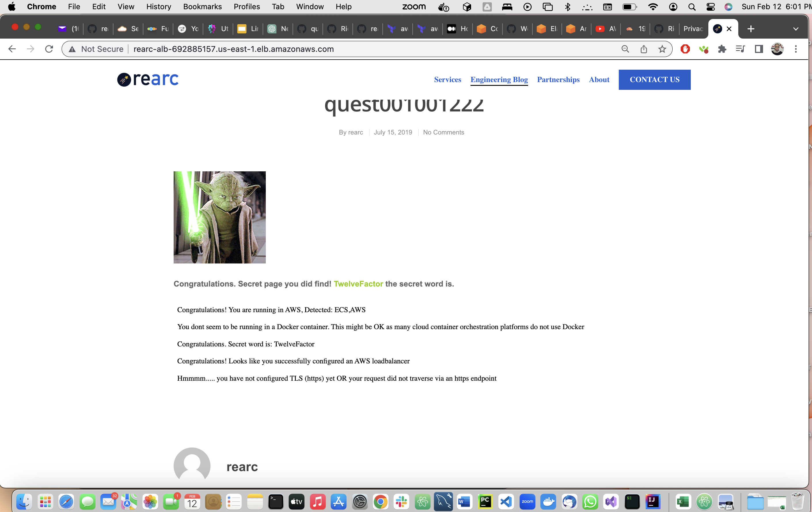Click the Engineering Blog navigation link
The image size is (812, 512).
(x=499, y=79)
